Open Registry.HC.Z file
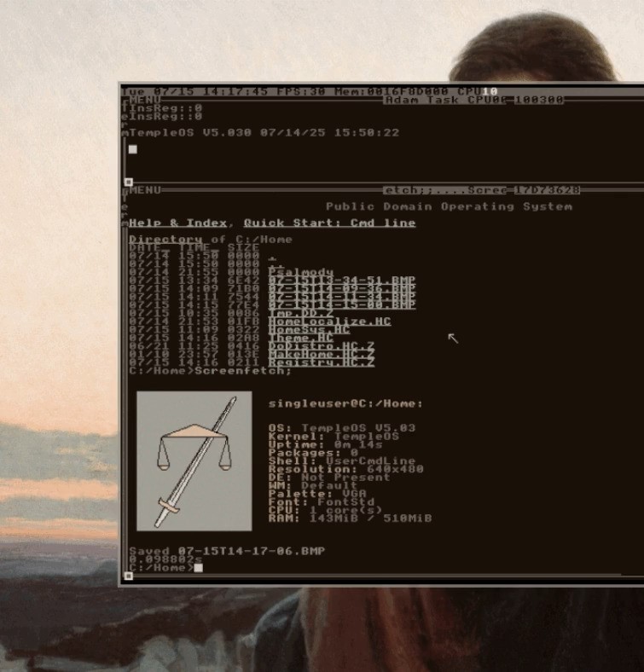644x672 pixels. 321,362
